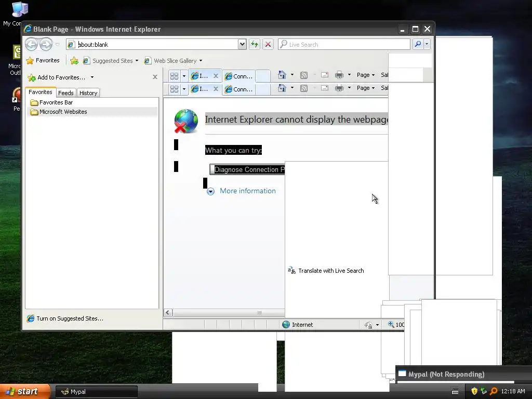
Task: Click the Print icon in the upper command bar
Action: (339, 75)
